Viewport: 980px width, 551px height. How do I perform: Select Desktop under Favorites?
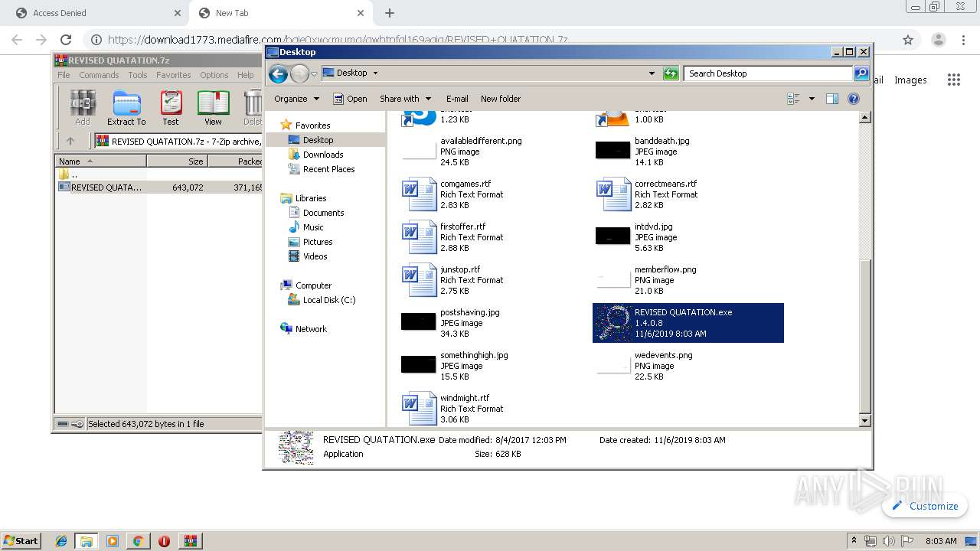click(x=318, y=140)
